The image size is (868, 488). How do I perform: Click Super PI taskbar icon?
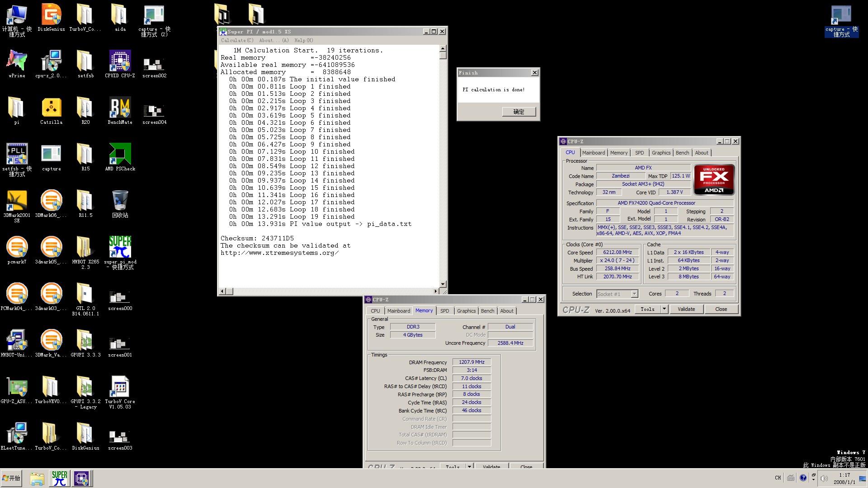coord(59,478)
